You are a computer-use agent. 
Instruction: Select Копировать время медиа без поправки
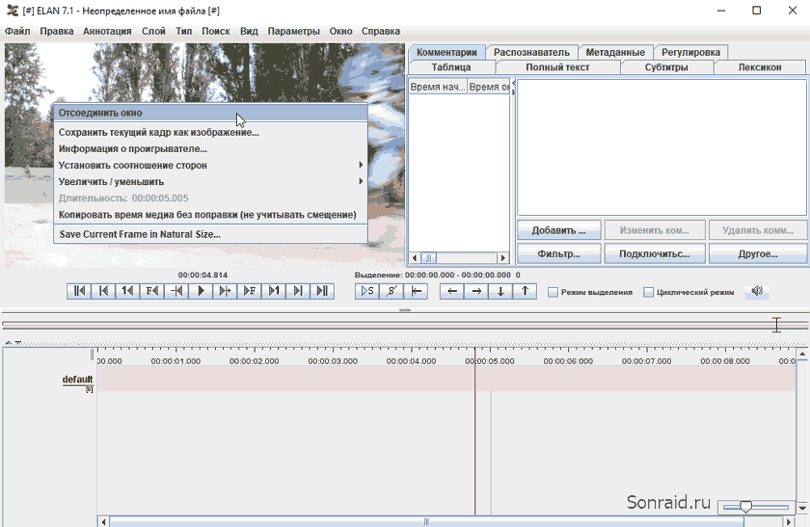[211, 215]
